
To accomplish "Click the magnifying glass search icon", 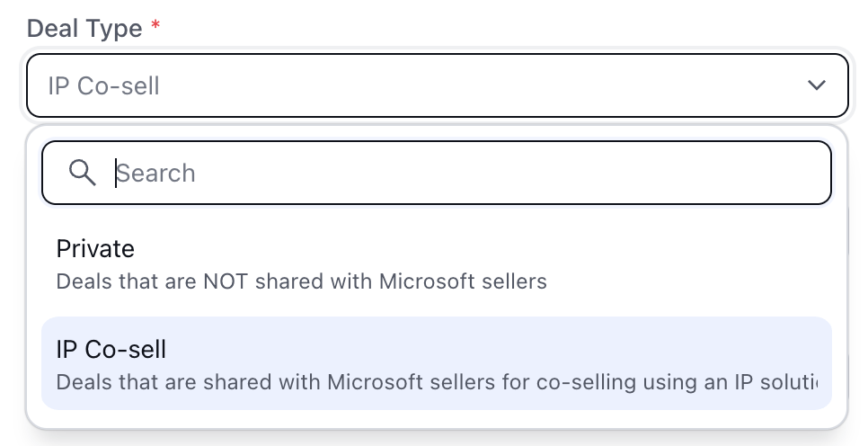I will click(x=82, y=173).
